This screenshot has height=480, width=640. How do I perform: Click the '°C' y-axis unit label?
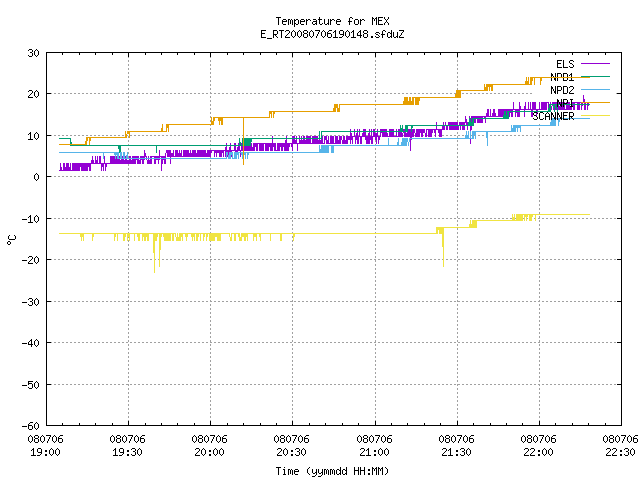pyautogui.click(x=12, y=240)
